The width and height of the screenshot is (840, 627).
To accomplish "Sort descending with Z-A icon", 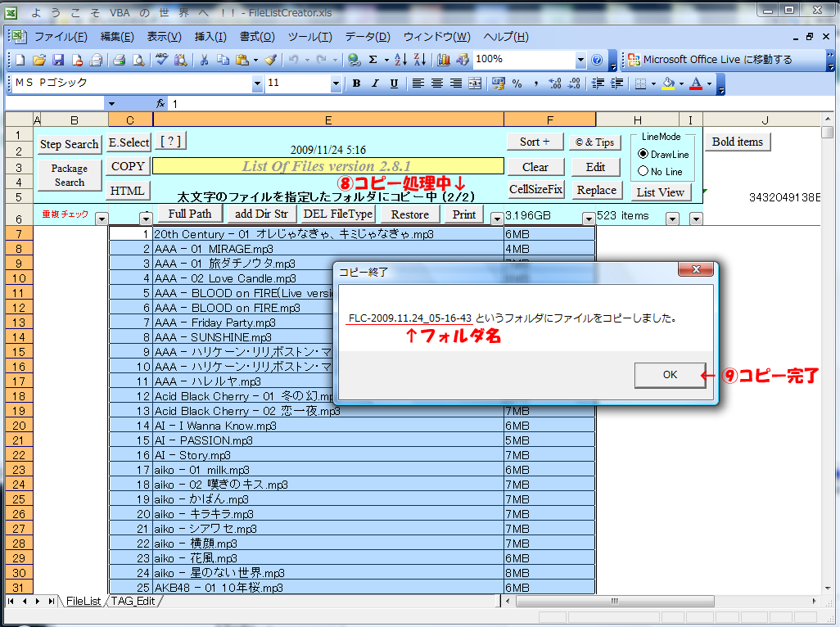I will (420, 60).
